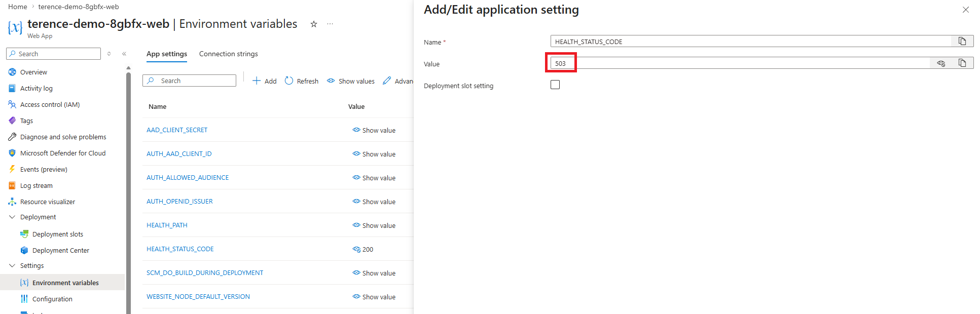Collapse the Deployment section
The width and height of the screenshot is (980, 314).
point(12,217)
